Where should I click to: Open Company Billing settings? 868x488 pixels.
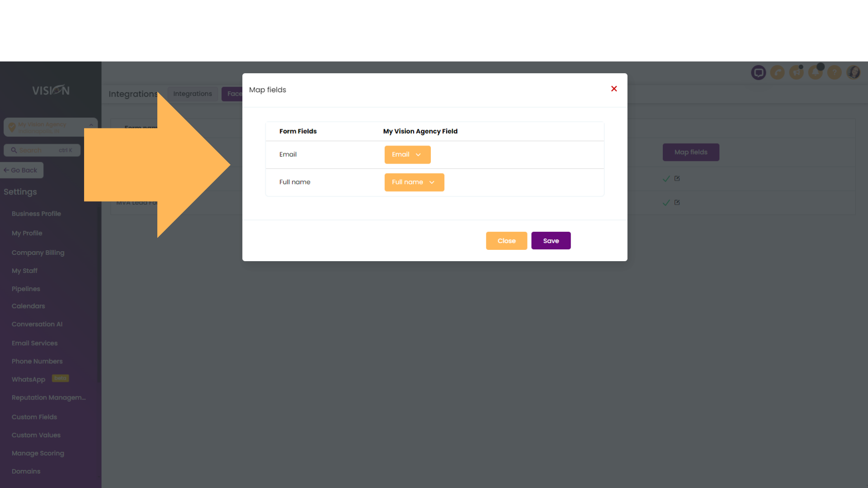[38, 253]
